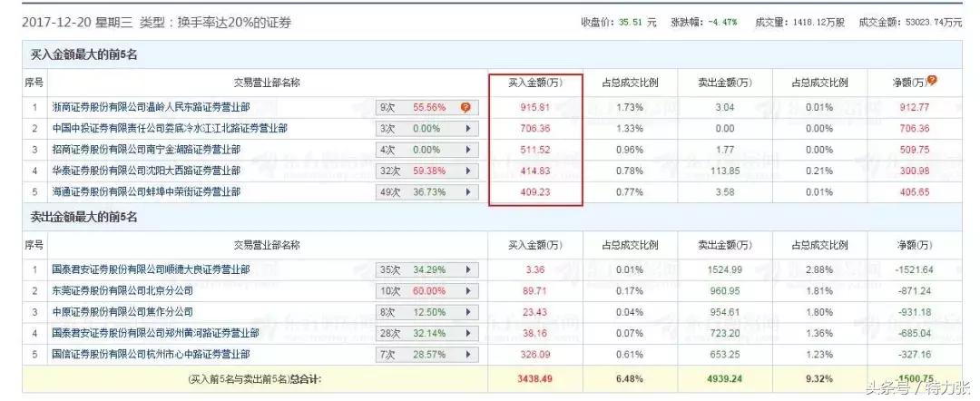Click the total ratio 9.32%
This screenshot has height=401, width=980.
(x=820, y=378)
